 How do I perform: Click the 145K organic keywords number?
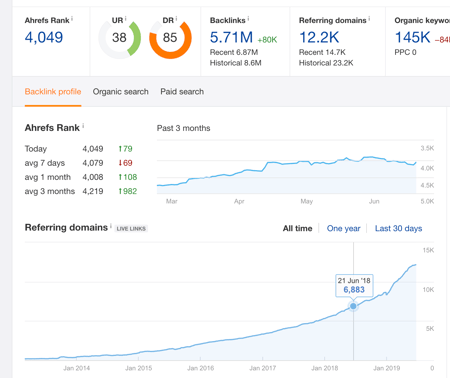pyautogui.click(x=413, y=37)
